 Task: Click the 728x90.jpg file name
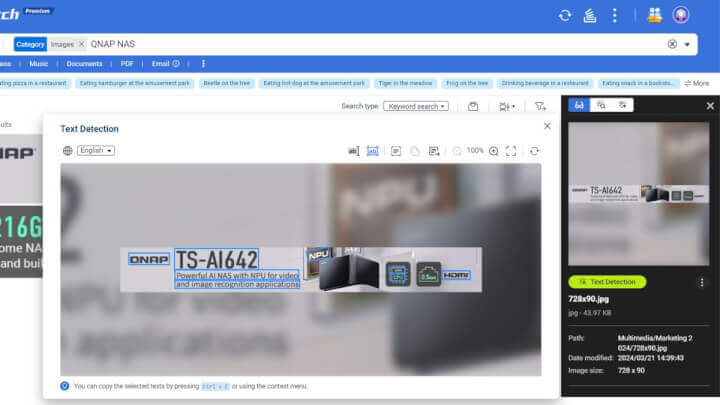coord(588,299)
